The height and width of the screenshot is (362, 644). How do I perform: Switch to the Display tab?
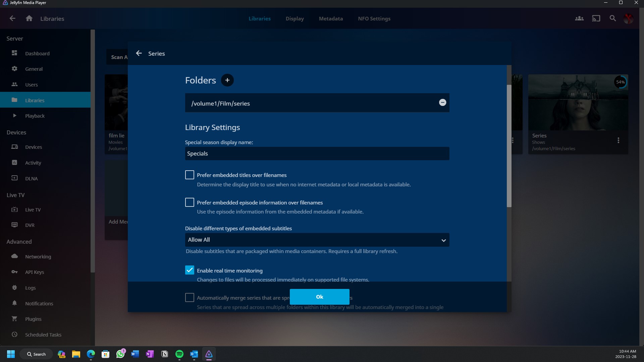(x=294, y=19)
